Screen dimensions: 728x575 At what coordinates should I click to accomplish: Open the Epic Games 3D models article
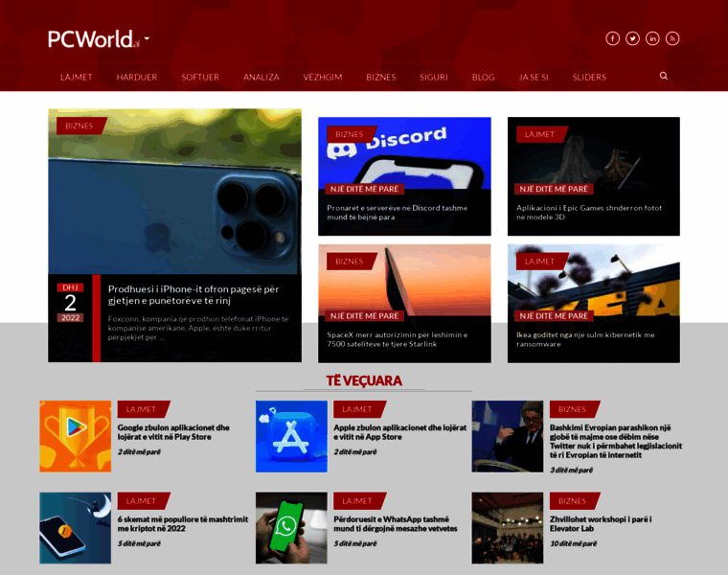click(x=589, y=212)
